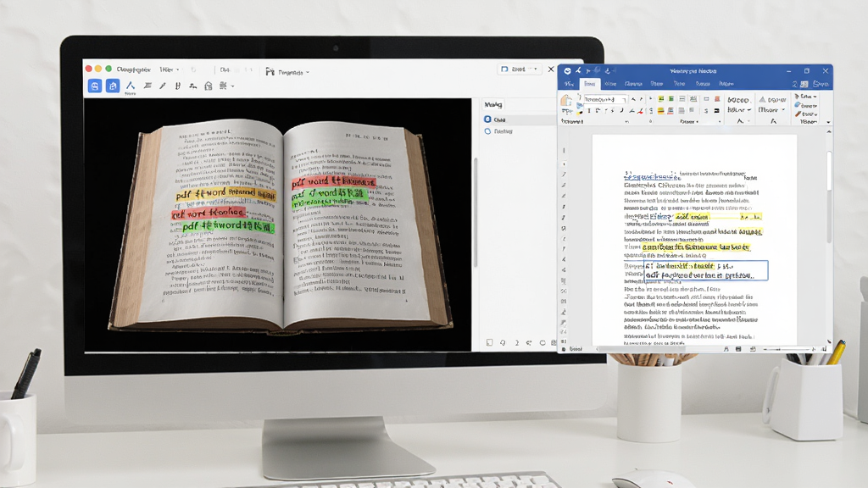
Task: Select the empty radio option in PDF sidebar
Action: click(x=487, y=131)
